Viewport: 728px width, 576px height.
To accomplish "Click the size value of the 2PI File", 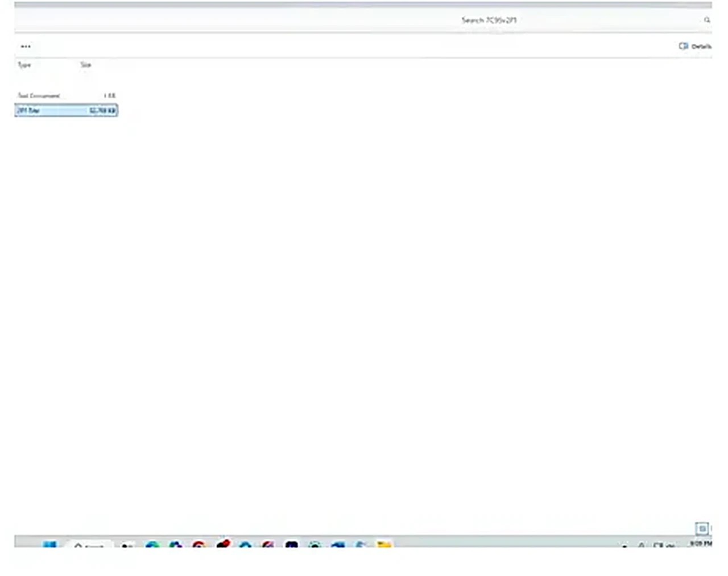I will click(102, 110).
